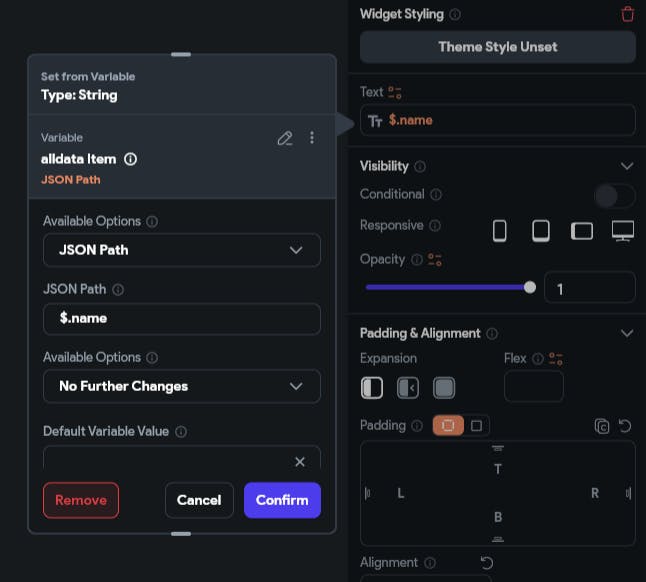The image size is (646, 582).
Task: Open the three-dot menu for Variable
Action: (312, 138)
